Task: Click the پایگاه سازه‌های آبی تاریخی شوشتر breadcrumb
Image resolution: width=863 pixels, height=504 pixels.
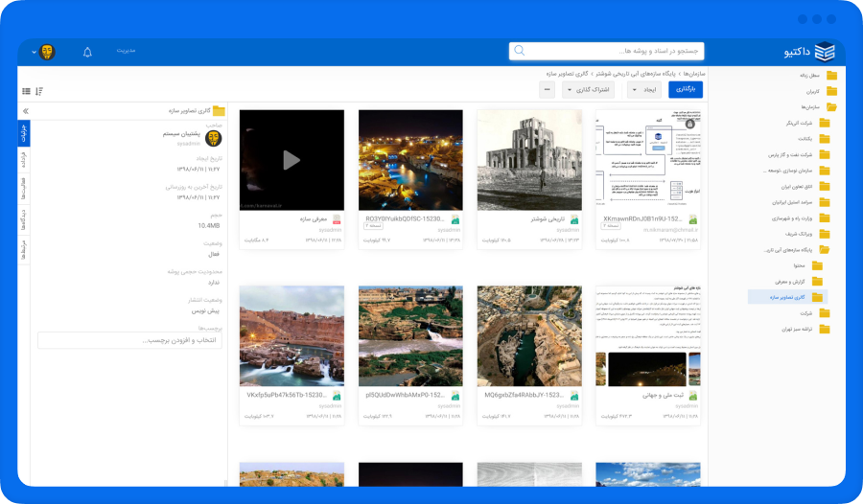Action: point(635,74)
